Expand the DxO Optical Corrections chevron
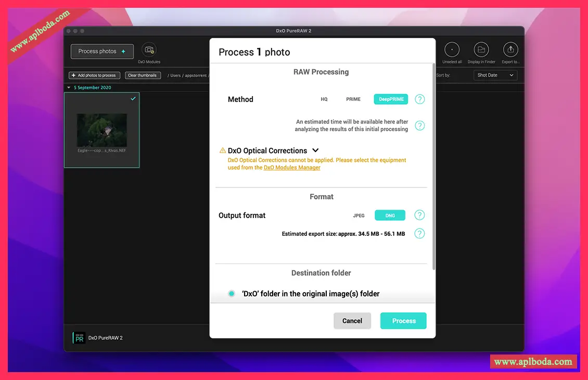This screenshot has width=588, height=380. (315, 150)
